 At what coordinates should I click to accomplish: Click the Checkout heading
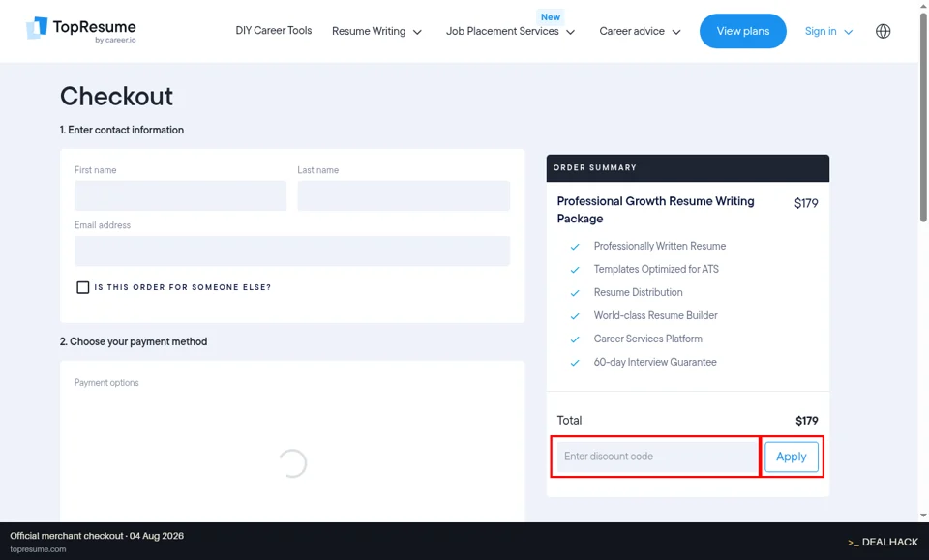117,96
